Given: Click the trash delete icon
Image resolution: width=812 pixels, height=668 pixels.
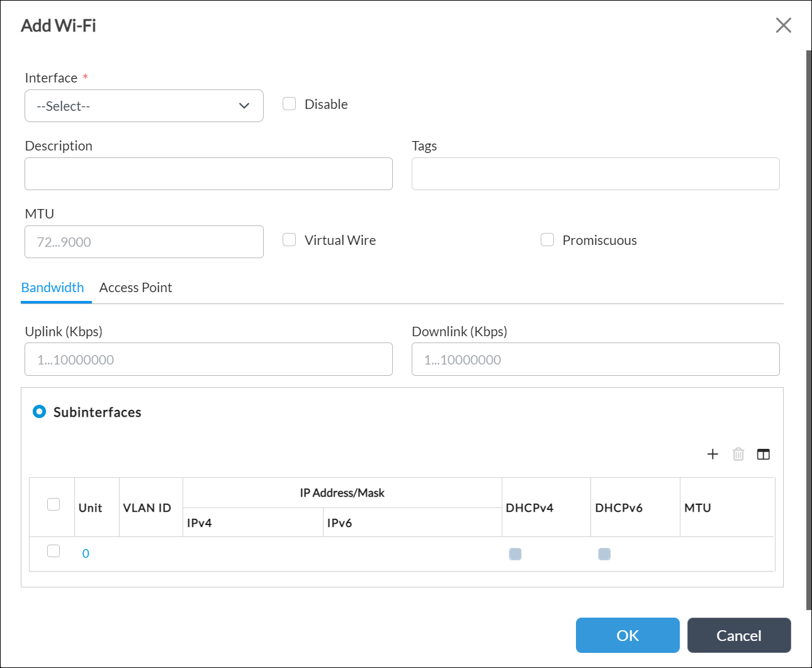Looking at the screenshot, I should [738, 454].
